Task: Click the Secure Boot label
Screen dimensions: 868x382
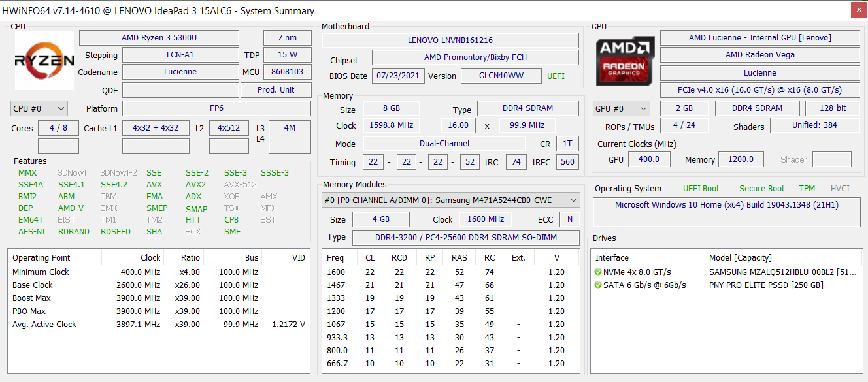Action: 762,189
